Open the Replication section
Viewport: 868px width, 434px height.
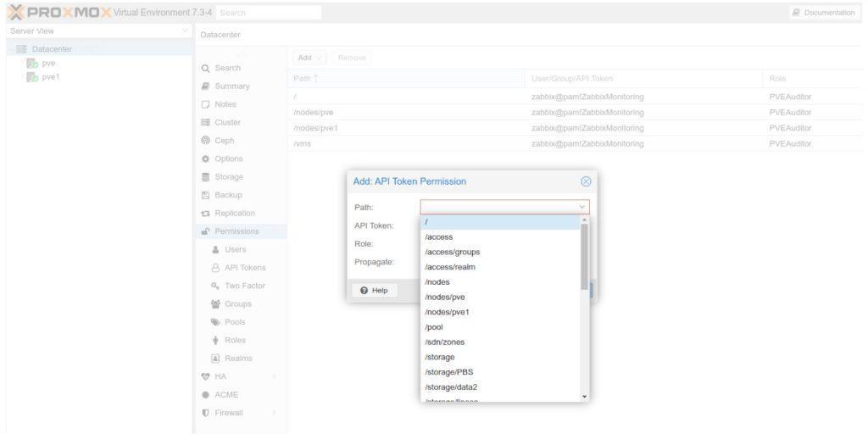pos(235,213)
